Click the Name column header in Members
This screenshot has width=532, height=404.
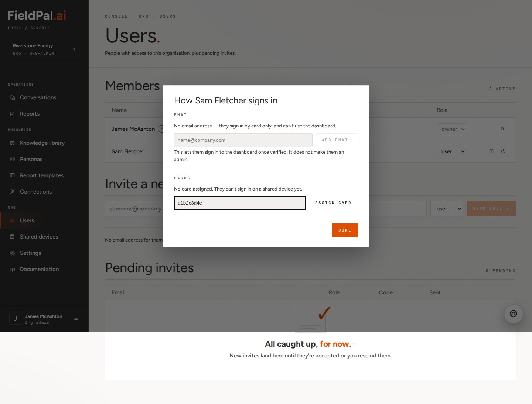point(119,110)
